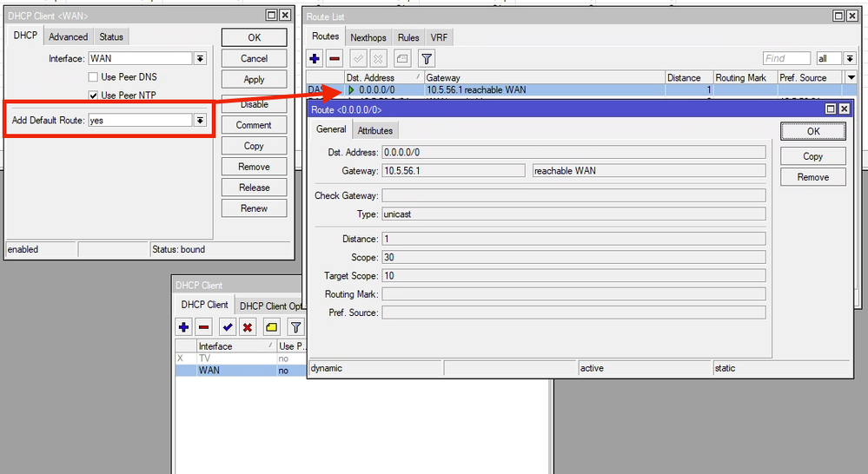Click OK in the Route <0.0.0.0/0> dialog
This screenshot has height=474, width=868.
(813, 131)
